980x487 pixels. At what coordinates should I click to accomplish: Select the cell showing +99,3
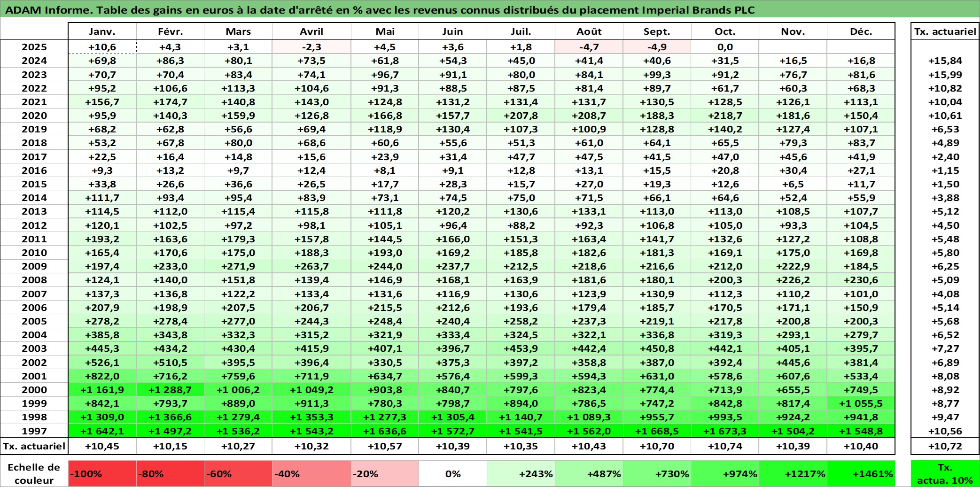(657, 75)
